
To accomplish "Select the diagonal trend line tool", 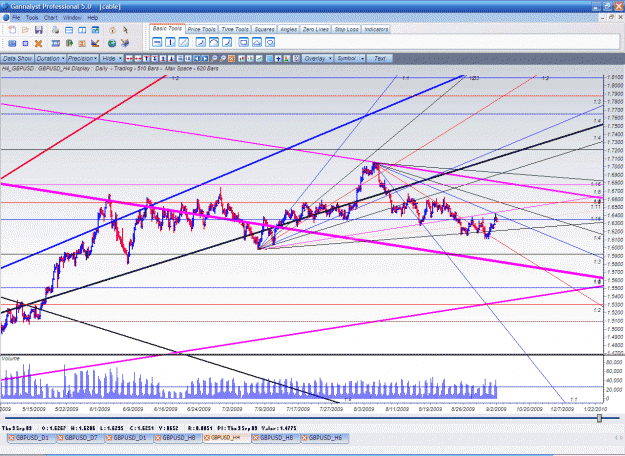I will tap(183, 42).
